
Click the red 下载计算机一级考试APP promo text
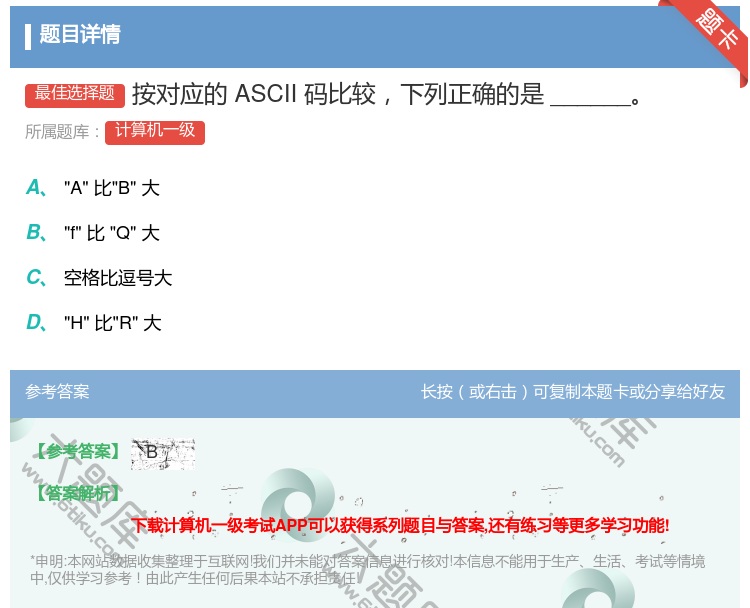coord(400,525)
